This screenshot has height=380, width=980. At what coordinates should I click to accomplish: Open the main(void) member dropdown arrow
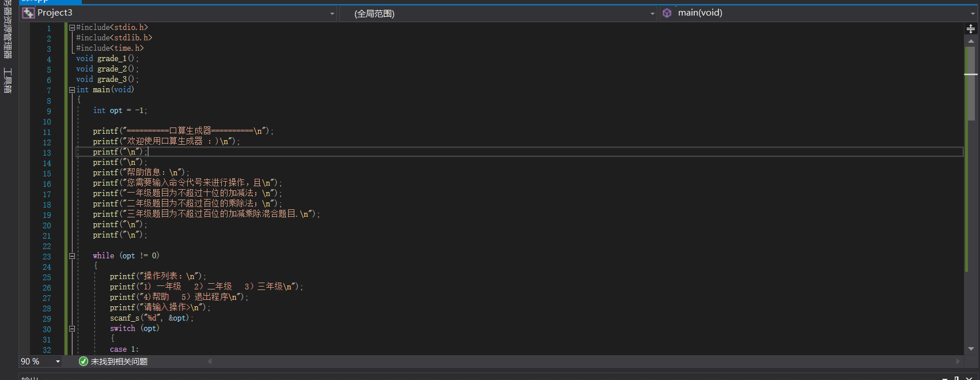pos(973,13)
